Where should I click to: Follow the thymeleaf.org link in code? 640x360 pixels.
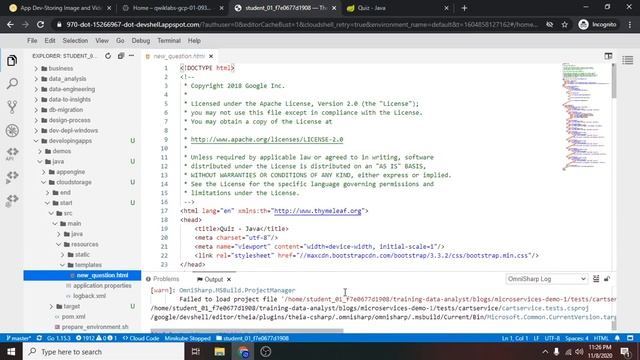click(x=318, y=211)
